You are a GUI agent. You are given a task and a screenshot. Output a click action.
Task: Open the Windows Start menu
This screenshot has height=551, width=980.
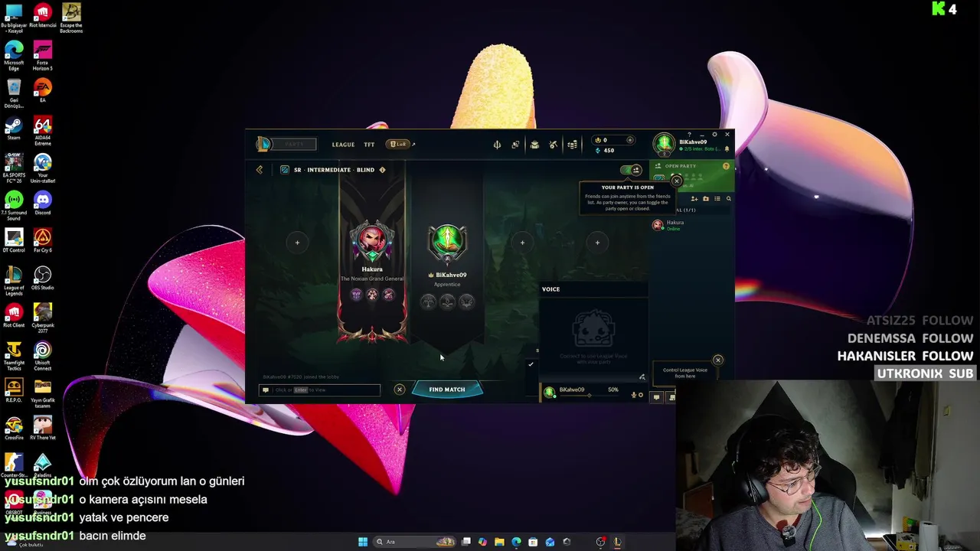362,542
